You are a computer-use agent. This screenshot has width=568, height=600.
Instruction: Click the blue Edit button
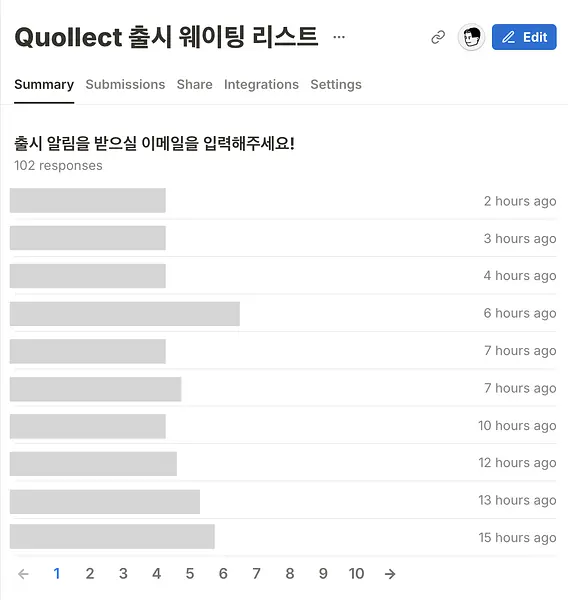pyautogui.click(x=524, y=37)
